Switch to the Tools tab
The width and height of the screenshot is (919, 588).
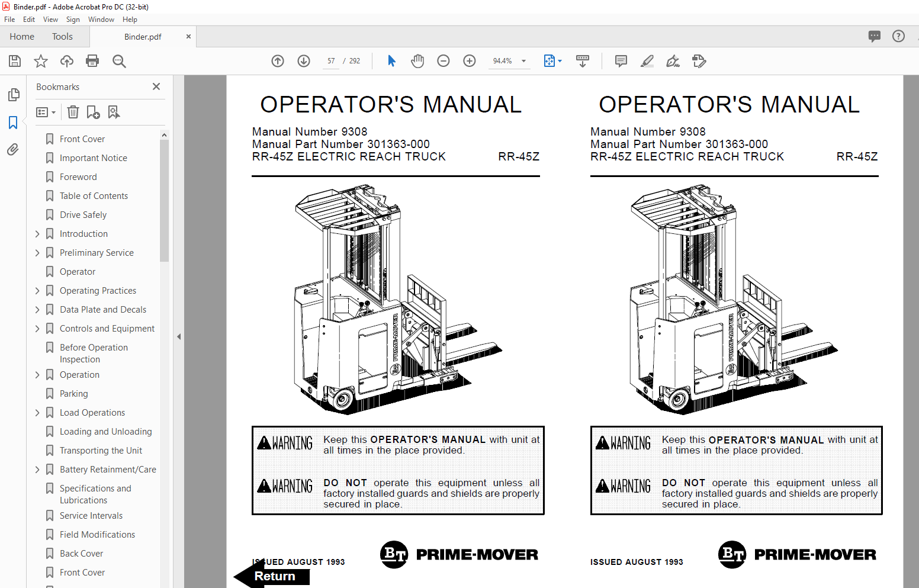click(62, 37)
